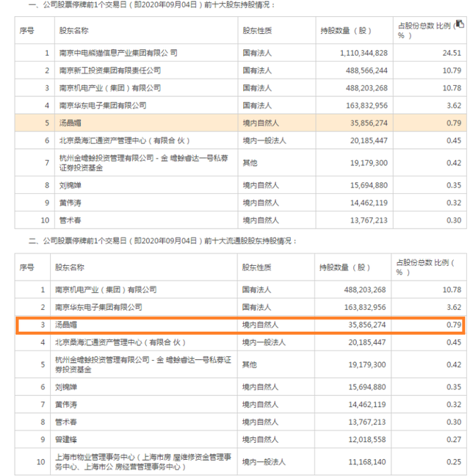Click 0.32 in 流通股股东 table
The image size is (470, 476).
click(454, 405)
